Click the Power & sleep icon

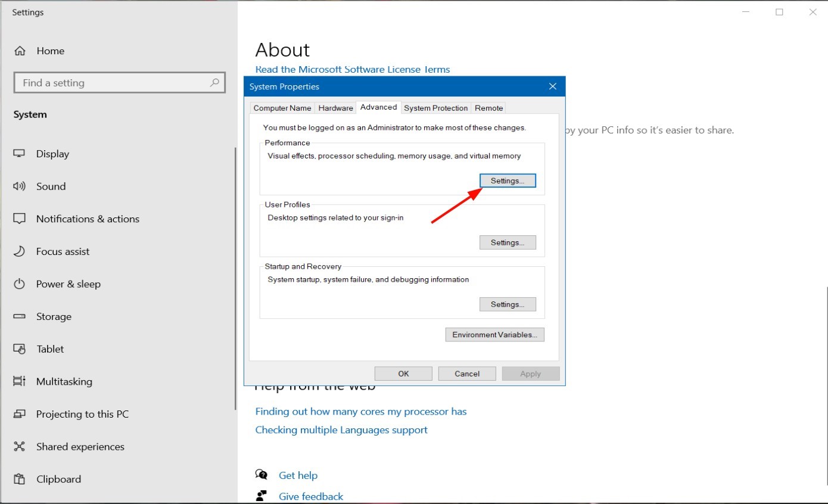20,284
